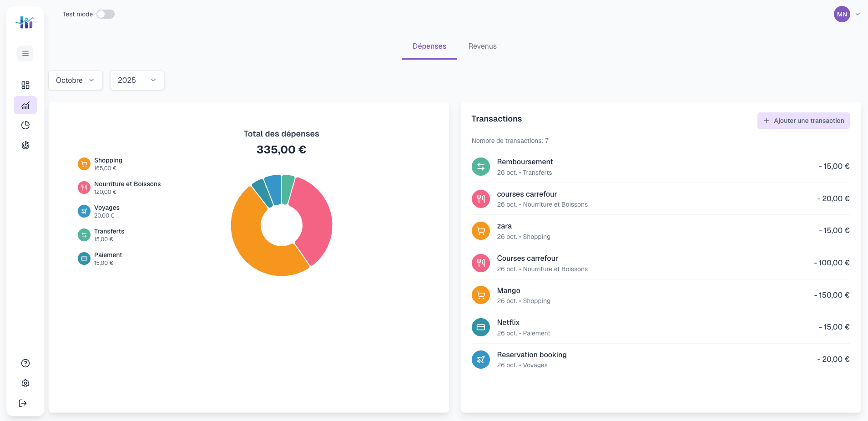Click the app logo at top left
Screen dimensions: 868x421
(x=25, y=21)
